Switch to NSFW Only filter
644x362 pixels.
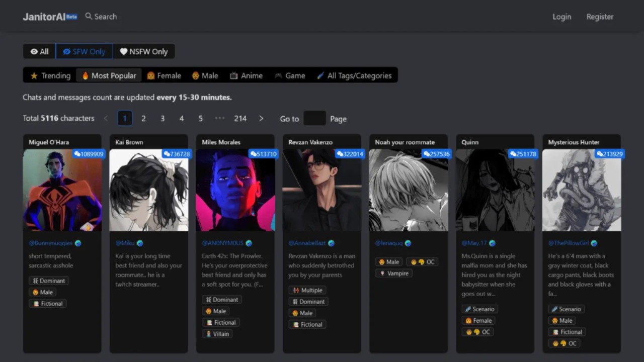point(143,51)
